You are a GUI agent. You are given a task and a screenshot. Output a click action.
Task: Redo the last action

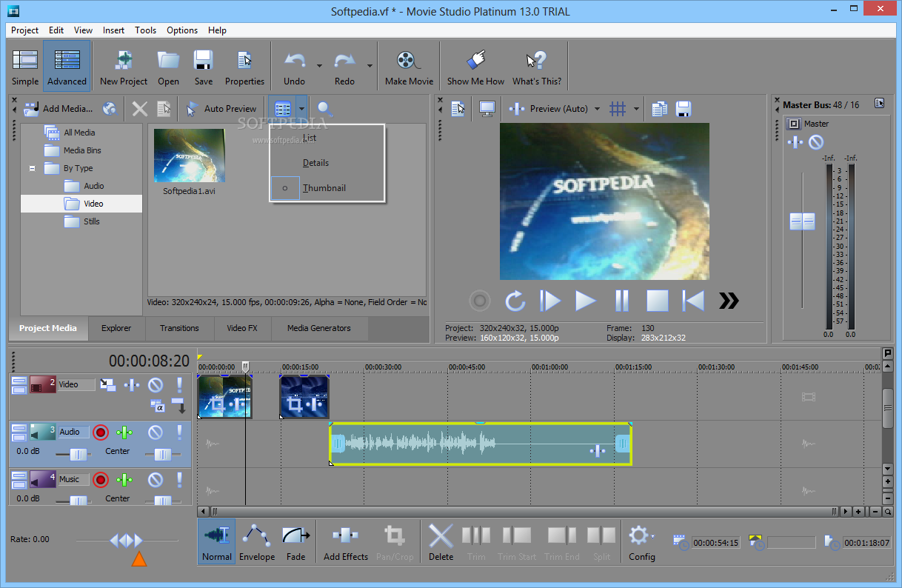344,67
